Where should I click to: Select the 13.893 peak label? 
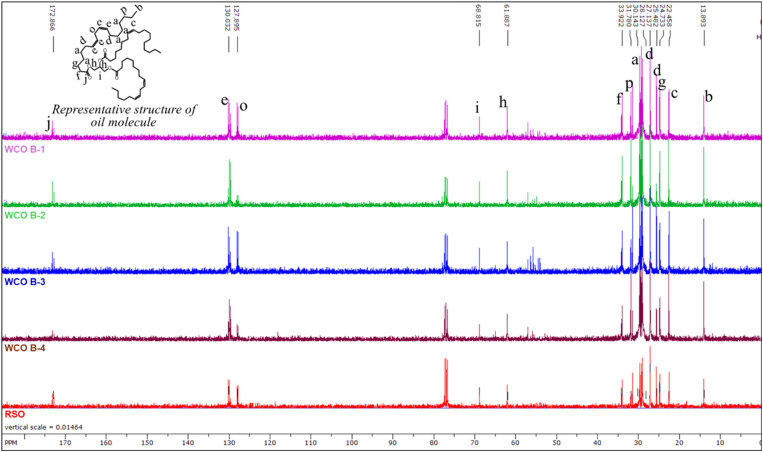click(703, 17)
